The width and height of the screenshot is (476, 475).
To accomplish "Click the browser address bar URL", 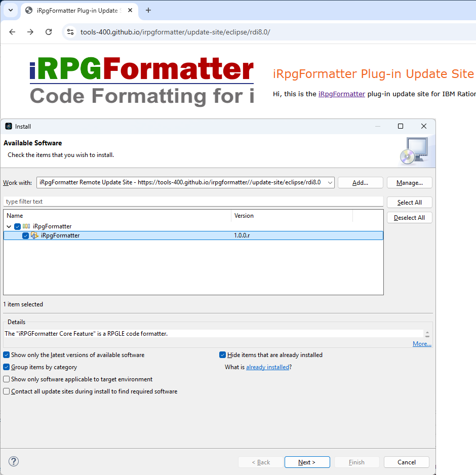I will click(x=175, y=32).
